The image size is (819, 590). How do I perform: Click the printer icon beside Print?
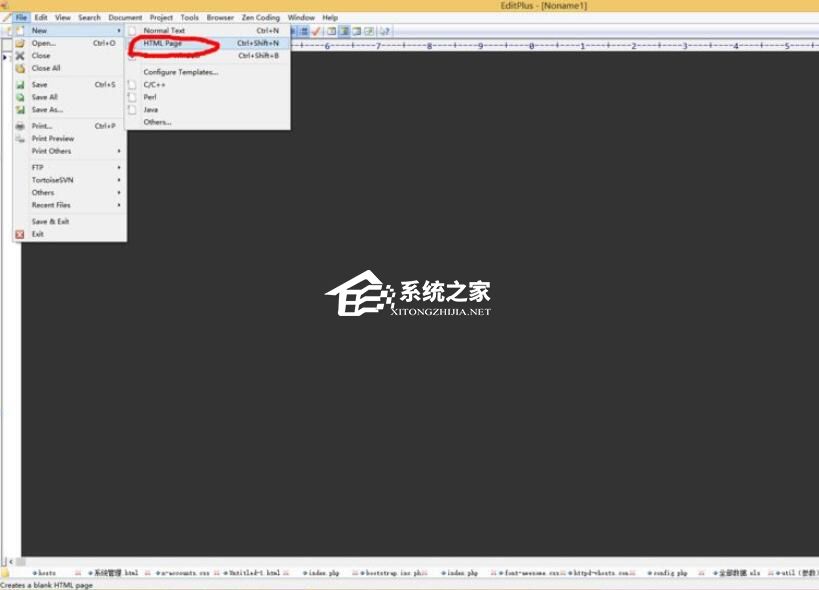(19, 126)
